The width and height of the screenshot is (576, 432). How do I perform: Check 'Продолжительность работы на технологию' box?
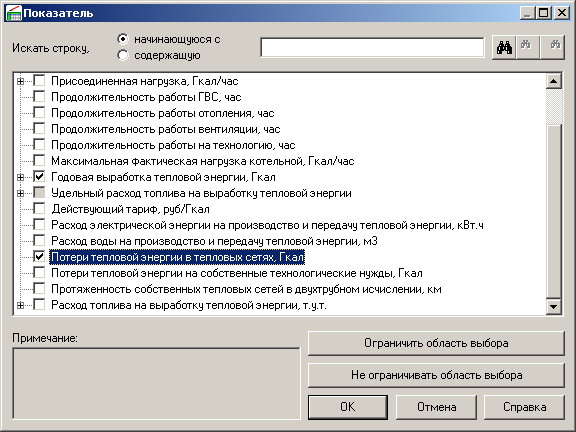coord(39,145)
